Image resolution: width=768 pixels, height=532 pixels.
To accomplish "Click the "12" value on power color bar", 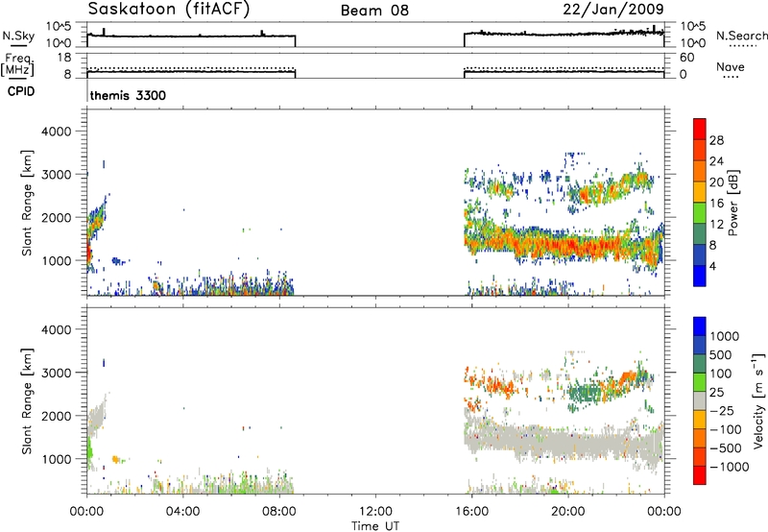I will [x=716, y=225].
